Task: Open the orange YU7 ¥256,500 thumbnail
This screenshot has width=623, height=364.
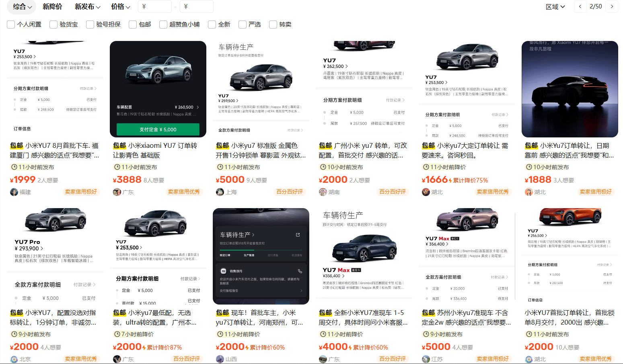Action: [x=570, y=256]
